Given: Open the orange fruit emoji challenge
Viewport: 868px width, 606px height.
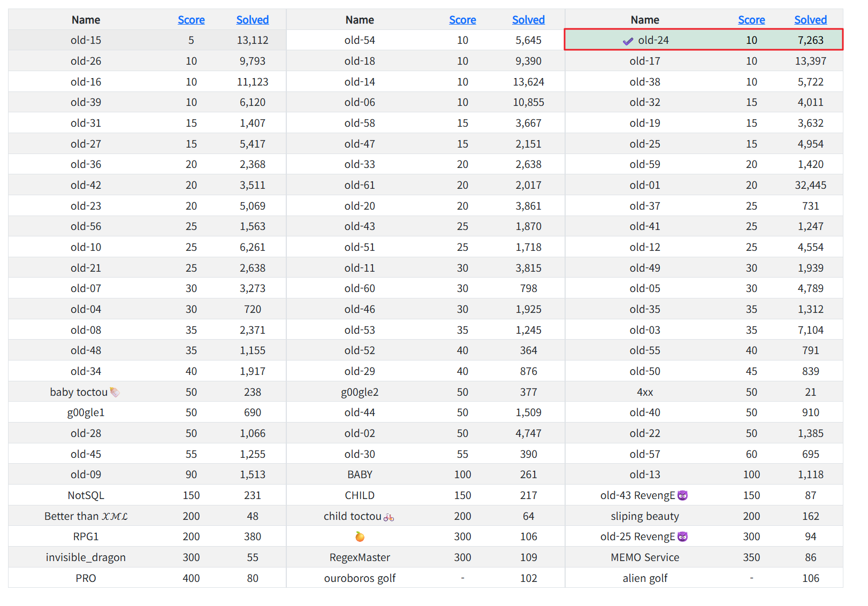Looking at the screenshot, I should click(360, 536).
